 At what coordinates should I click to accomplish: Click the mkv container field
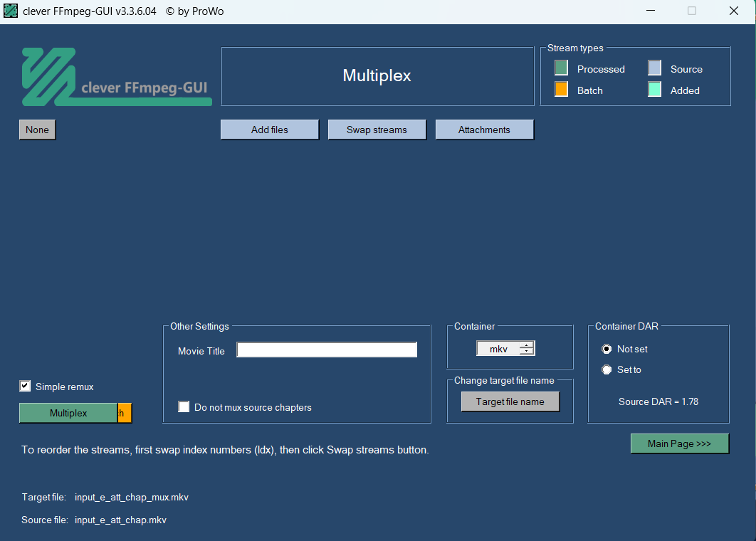pos(498,349)
